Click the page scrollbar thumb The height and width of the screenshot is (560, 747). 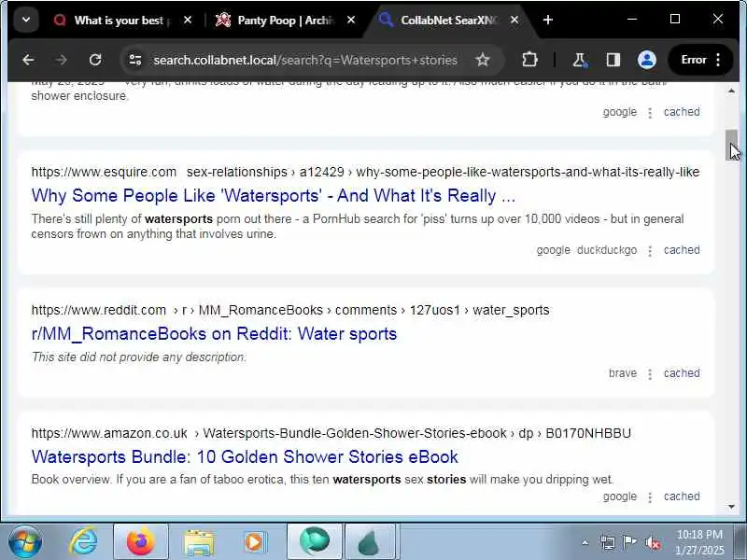point(731,145)
